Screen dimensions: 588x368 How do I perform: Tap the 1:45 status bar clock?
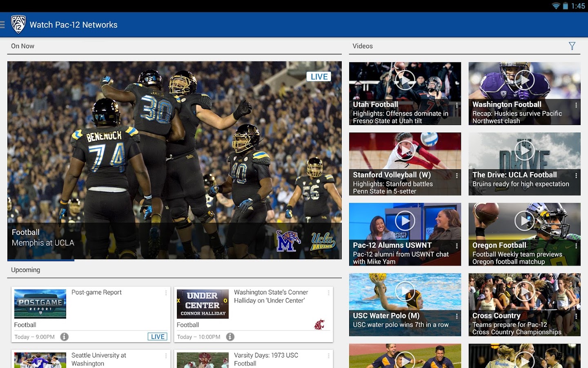pyautogui.click(x=578, y=6)
